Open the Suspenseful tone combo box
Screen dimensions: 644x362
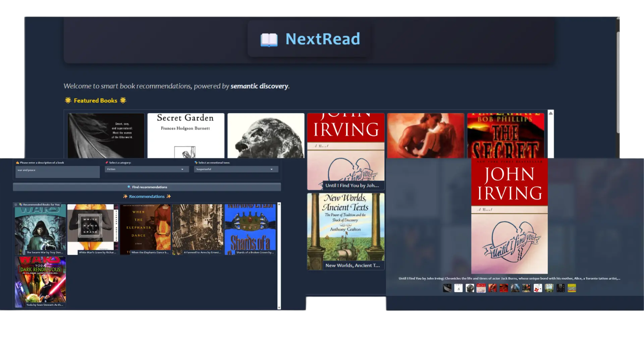[236, 169]
